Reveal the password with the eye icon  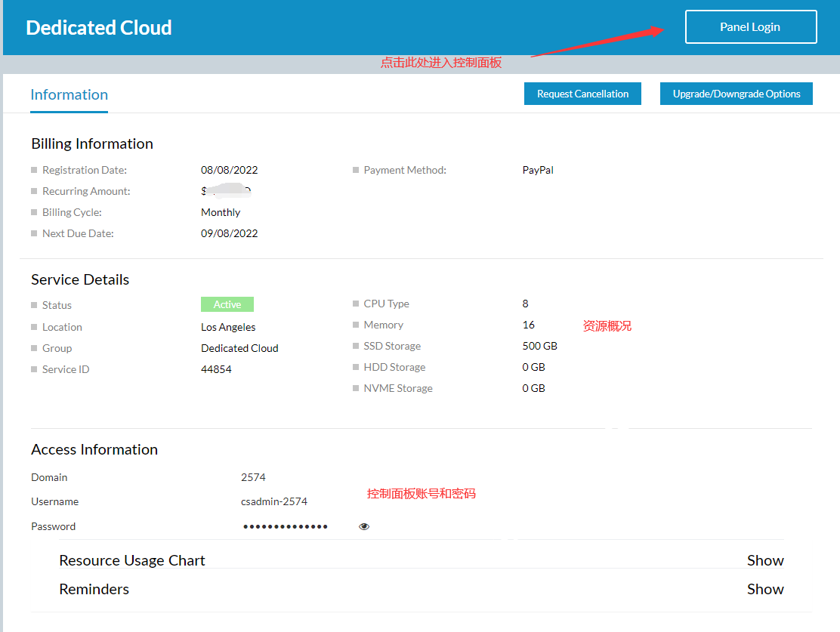[364, 527]
